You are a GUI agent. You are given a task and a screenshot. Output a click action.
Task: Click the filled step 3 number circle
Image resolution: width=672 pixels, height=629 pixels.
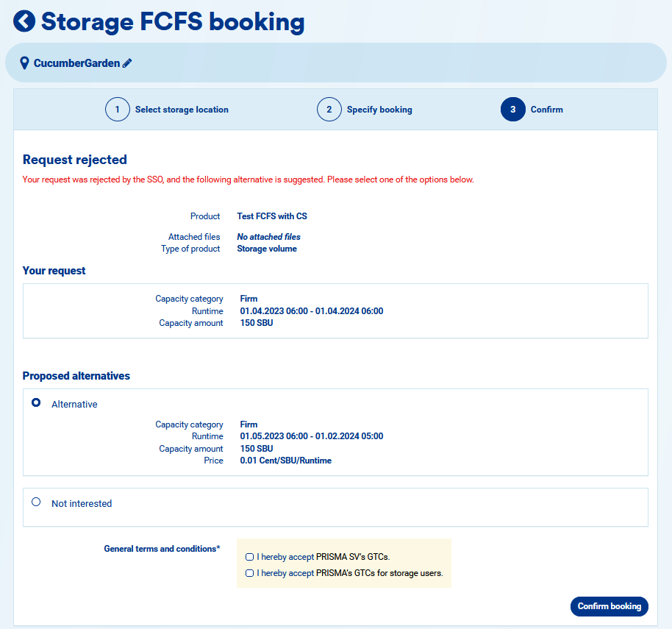513,110
